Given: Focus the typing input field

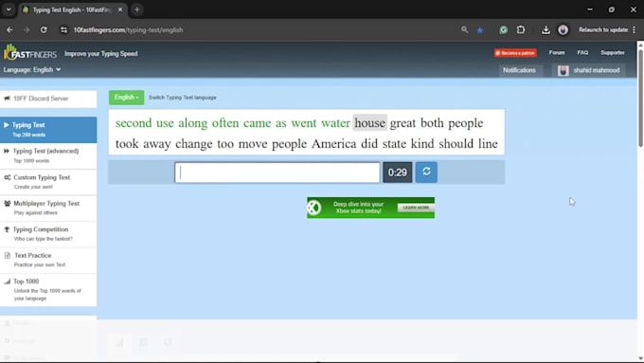Looking at the screenshot, I should [x=277, y=172].
